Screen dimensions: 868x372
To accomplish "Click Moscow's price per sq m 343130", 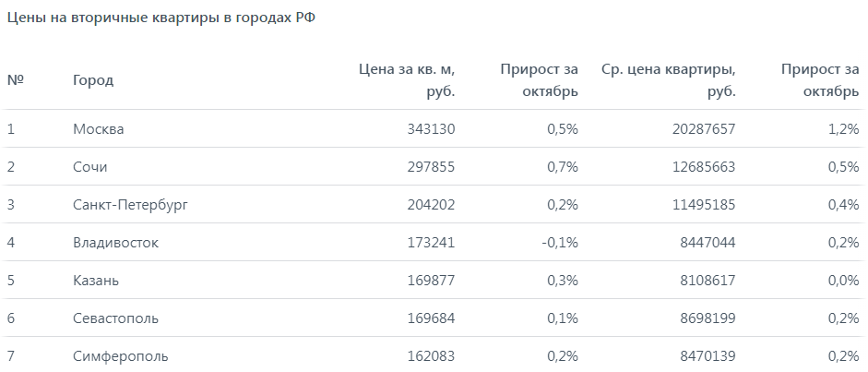I will tap(431, 129).
